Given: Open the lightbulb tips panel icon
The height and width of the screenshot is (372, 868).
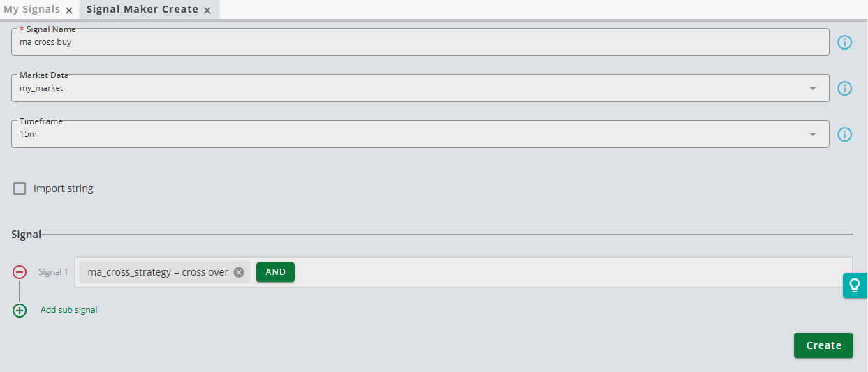Looking at the screenshot, I should tap(854, 285).
